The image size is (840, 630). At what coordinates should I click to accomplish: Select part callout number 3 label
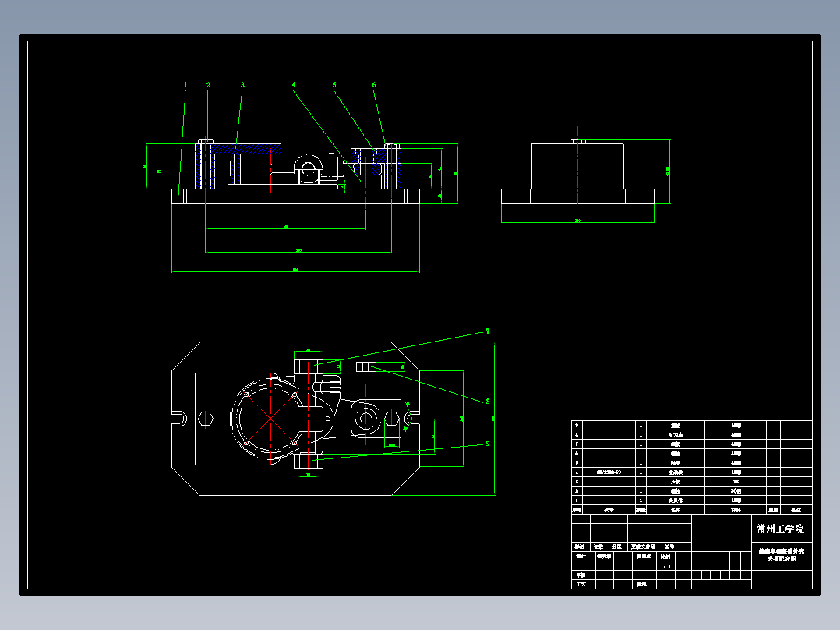[242, 85]
